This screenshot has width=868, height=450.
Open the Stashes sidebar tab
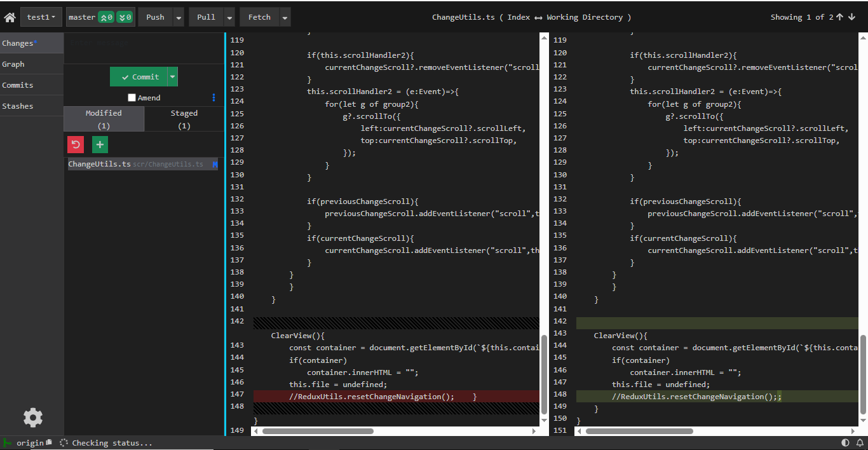[32, 106]
